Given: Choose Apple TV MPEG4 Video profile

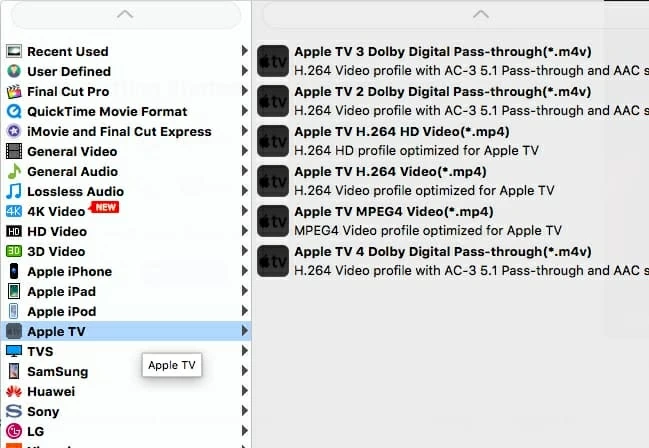Looking at the screenshot, I should click(x=393, y=212).
